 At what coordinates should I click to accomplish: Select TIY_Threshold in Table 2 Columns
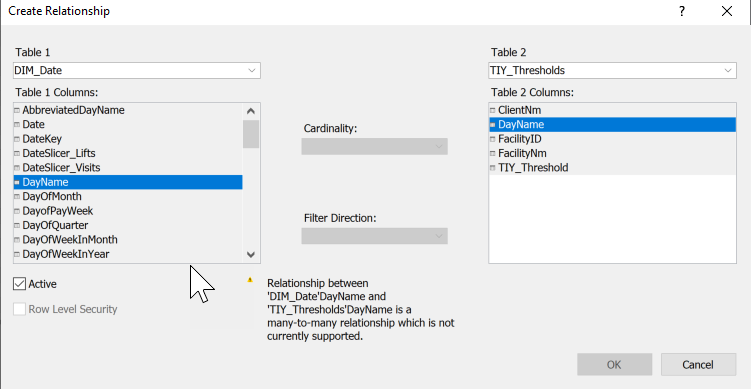pos(612,168)
